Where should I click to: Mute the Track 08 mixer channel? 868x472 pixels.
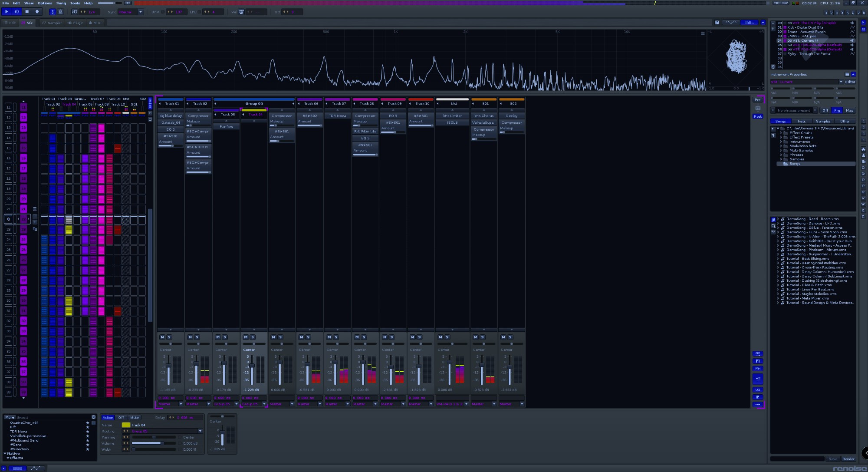click(x=357, y=337)
